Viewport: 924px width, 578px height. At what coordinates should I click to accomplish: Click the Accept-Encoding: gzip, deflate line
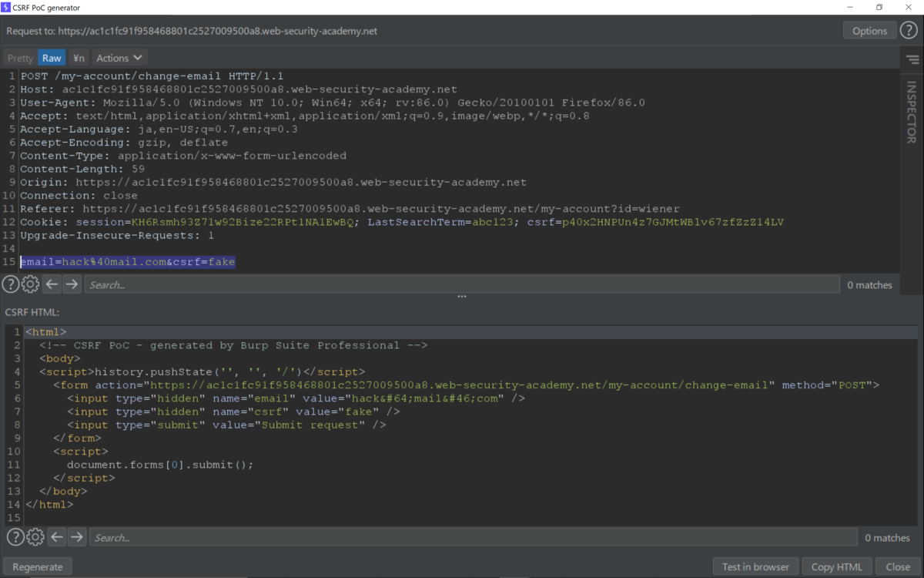pos(125,142)
